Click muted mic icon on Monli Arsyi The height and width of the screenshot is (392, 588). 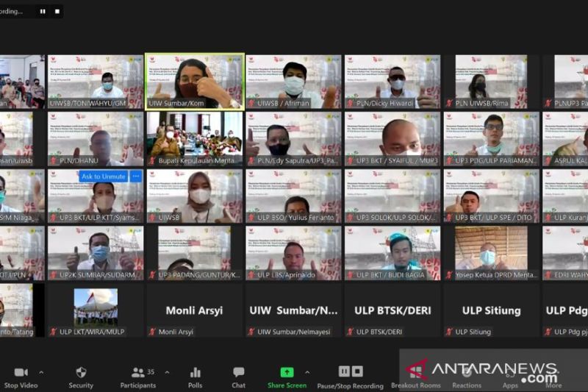click(x=152, y=332)
